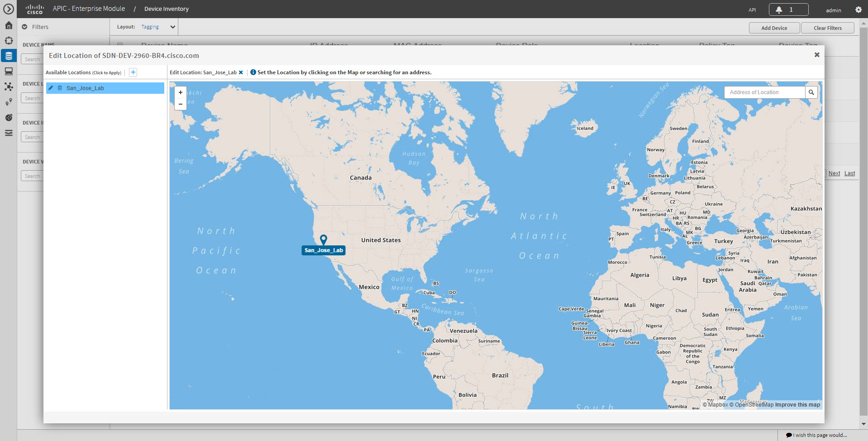Edit San_Jose_Lab with the pencil icon
Viewport: 868px width, 441px height.
(51, 88)
